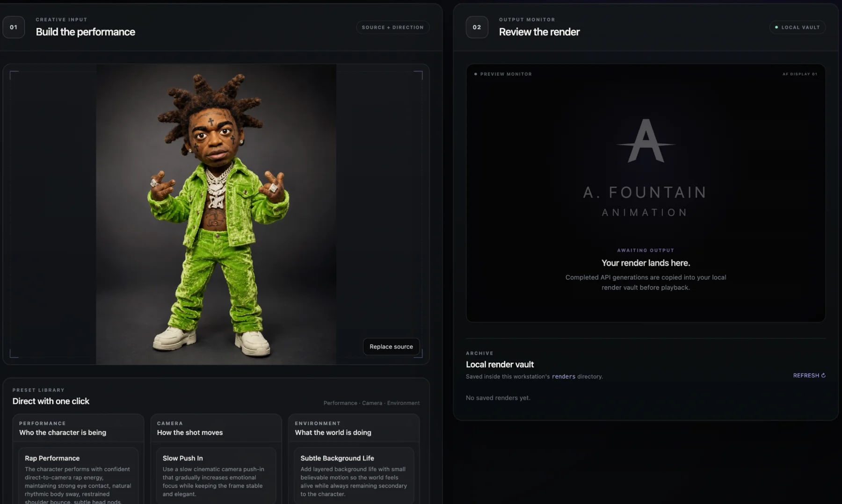
Task: Click the 'Build the performance' heading
Action: (85, 32)
